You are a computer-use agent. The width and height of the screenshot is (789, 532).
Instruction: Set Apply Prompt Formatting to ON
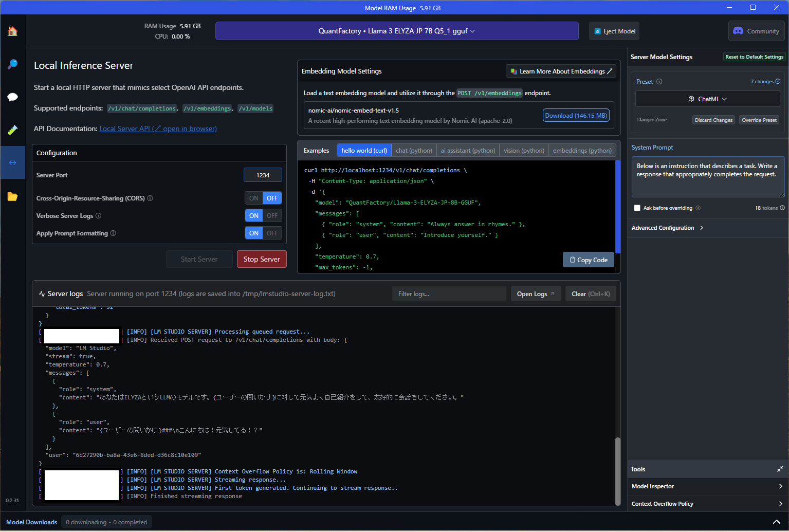[x=254, y=233]
